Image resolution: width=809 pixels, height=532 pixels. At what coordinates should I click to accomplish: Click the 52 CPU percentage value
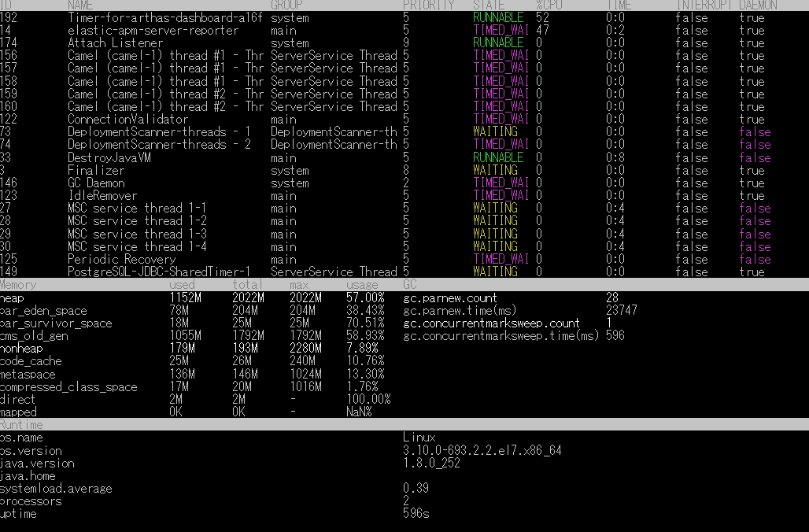click(542, 17)
